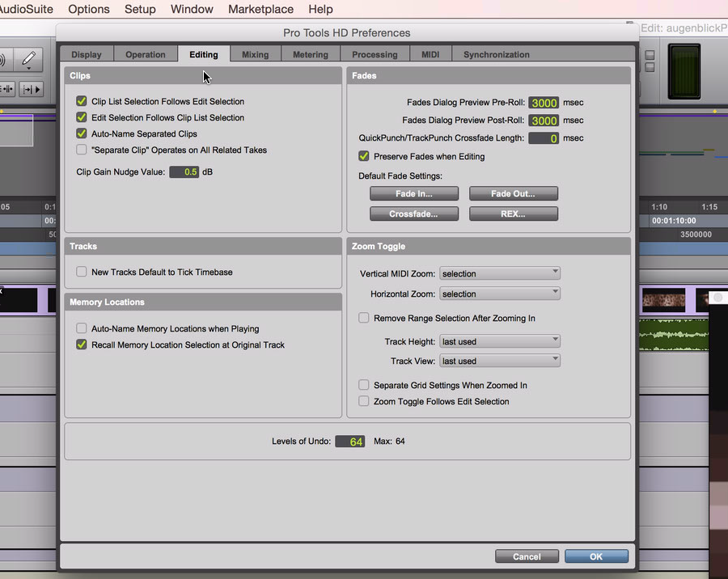Select the Pencil tool in the toolbar
Image resolution: width=728 pixels, height=579 pixels.
(28, 60)
